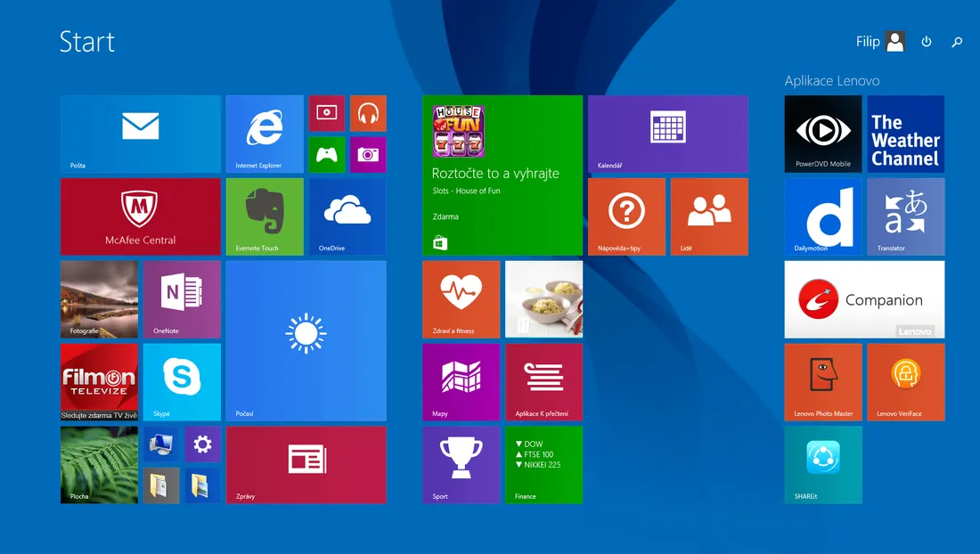Open the Xbox Games tile
The width and height of the screenshot is (980, 554).
tap(327, 154)
